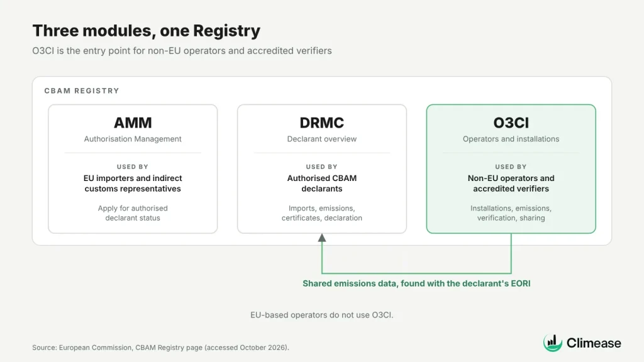Click 'Declarant overview' under DRMC
The height and width of the screenshot is (362, 644).
point(321,139)
